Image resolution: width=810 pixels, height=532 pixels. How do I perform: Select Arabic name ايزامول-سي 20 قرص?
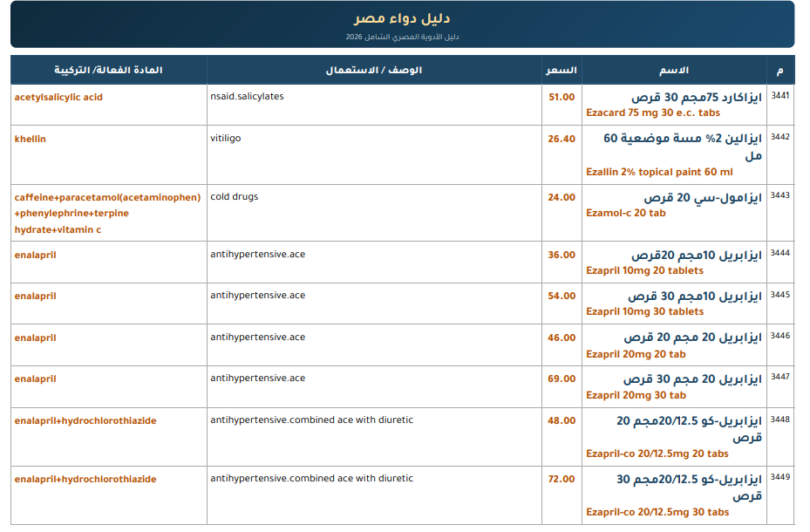point(703,198)
